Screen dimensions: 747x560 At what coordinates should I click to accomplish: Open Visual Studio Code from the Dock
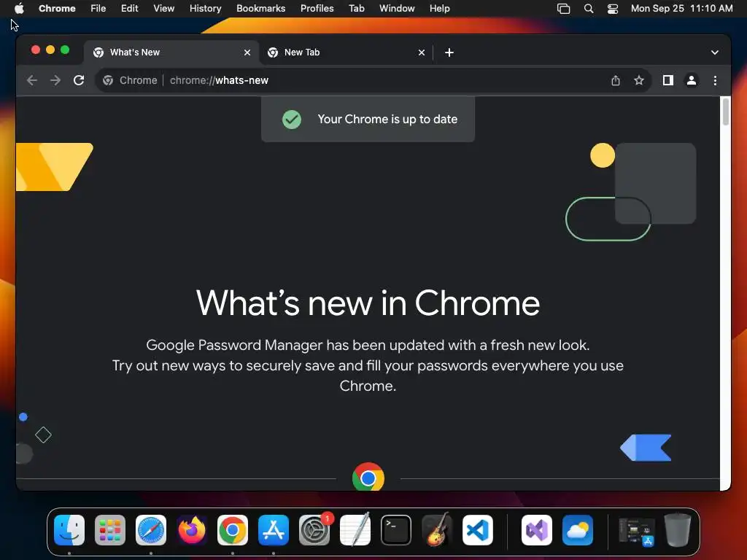[478, 530]
